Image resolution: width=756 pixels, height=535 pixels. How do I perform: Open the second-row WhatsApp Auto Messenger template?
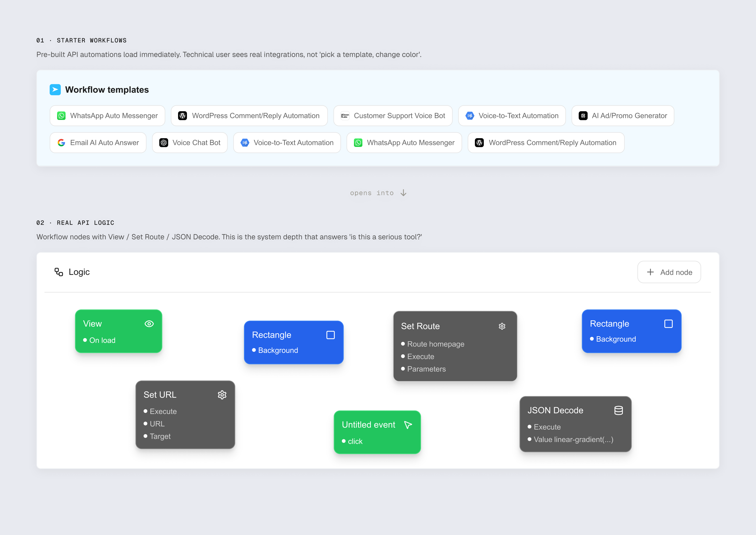tap(404, 143)
